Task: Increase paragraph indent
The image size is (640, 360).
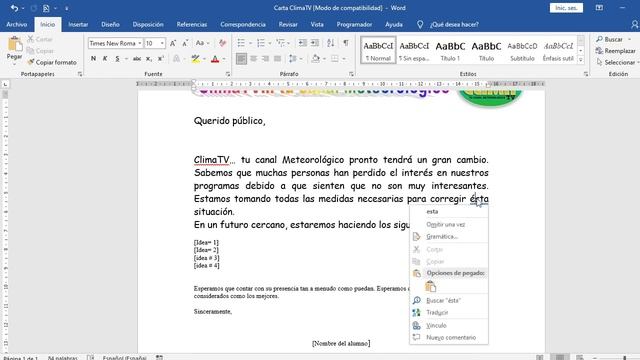Action: click(x=315, y=43)
